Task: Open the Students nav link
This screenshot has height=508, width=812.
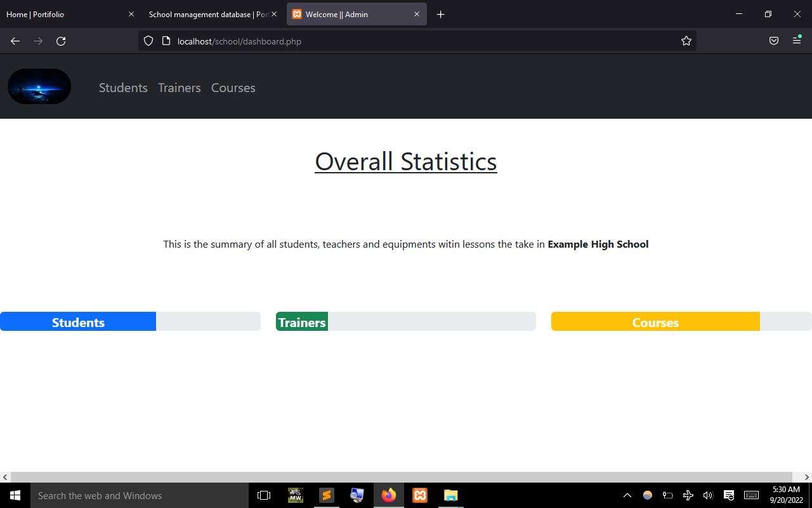Action: (123, 88)
